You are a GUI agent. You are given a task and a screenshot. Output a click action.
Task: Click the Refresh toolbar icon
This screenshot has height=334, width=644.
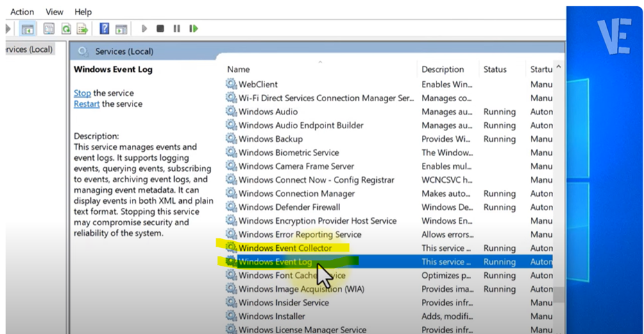tap(66, 28)
